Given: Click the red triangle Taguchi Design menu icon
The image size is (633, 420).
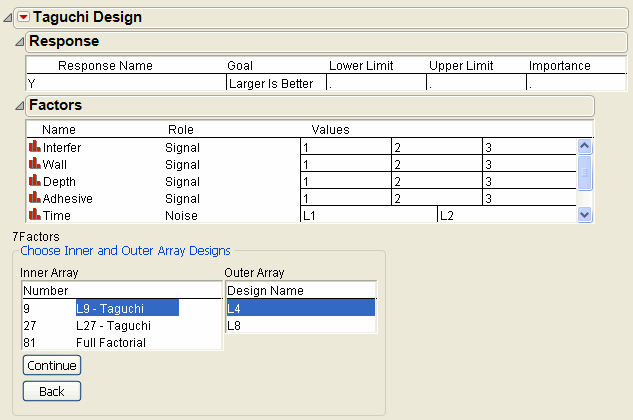Looking at the screenshot, I should (24, 17).
